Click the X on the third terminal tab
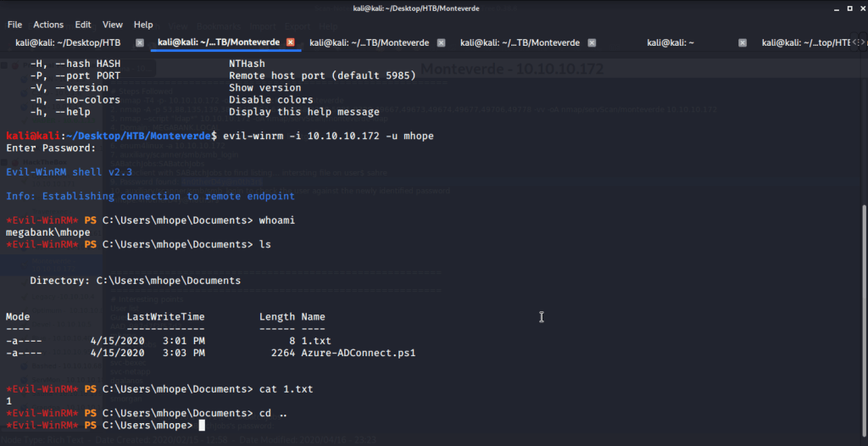Screen dimensions: 868x446 coord(441,42)
